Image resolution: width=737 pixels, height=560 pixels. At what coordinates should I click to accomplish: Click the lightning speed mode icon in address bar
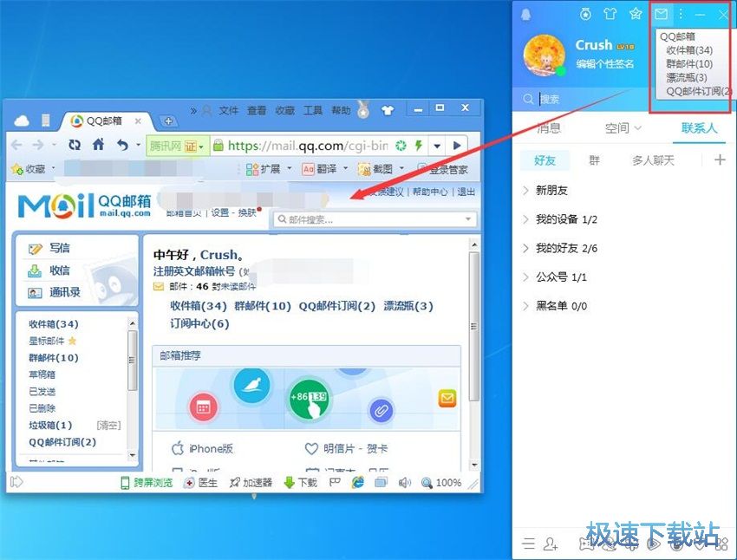419,146
